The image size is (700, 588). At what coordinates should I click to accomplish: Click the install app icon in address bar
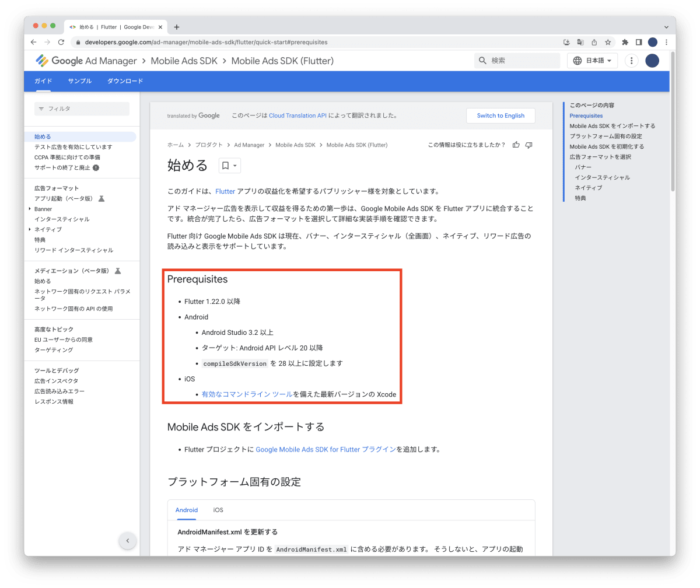pyautogui.click(x=566, y=42)
